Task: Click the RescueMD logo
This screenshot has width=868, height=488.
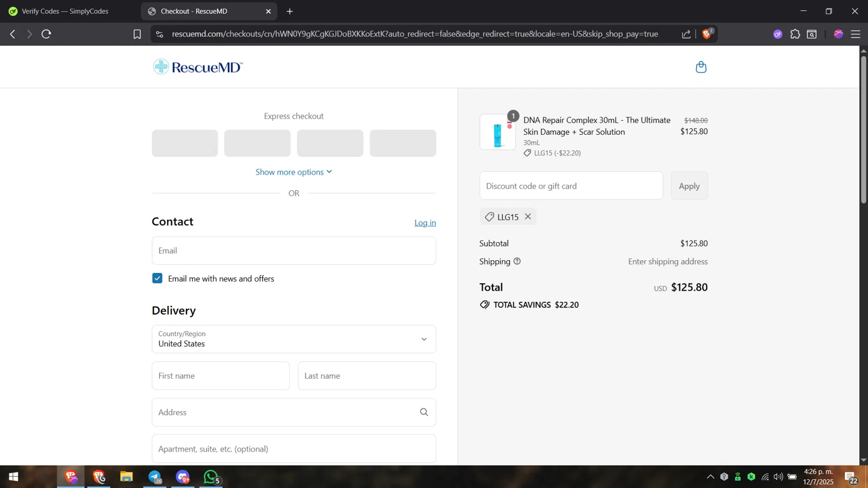Action: tap(198, 67)
